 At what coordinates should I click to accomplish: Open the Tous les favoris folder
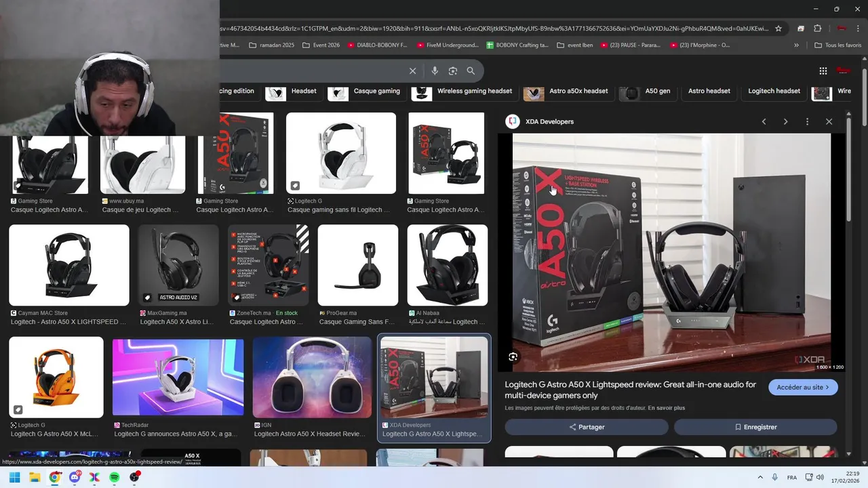(837, 45)
